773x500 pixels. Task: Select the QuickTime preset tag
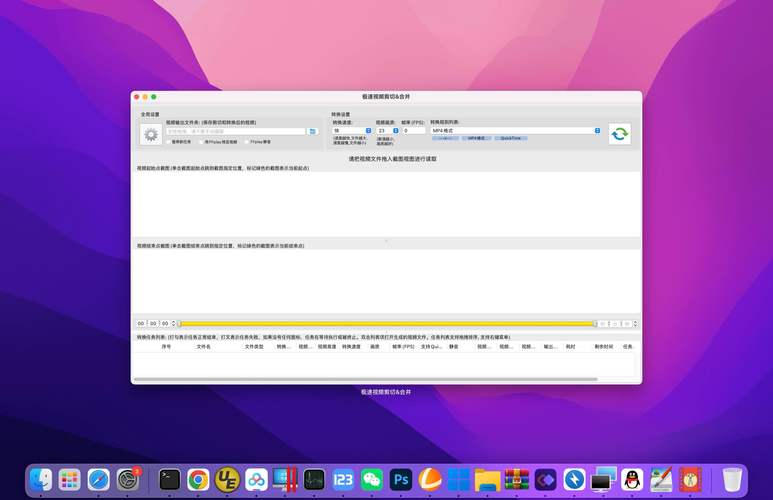pyautogui.click(x=510, y=138)
